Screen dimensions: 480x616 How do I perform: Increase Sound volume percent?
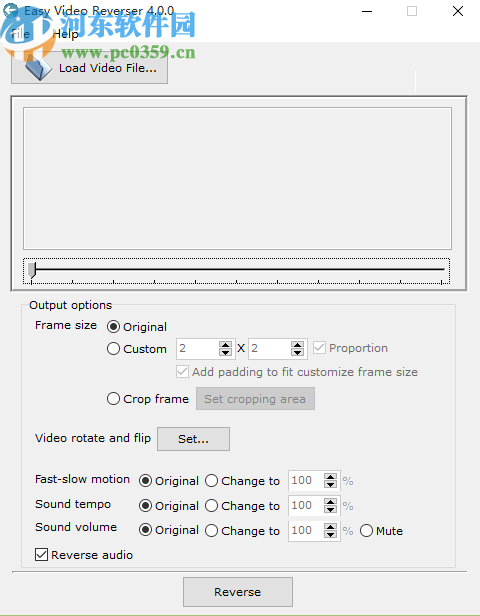pos(330,527)
